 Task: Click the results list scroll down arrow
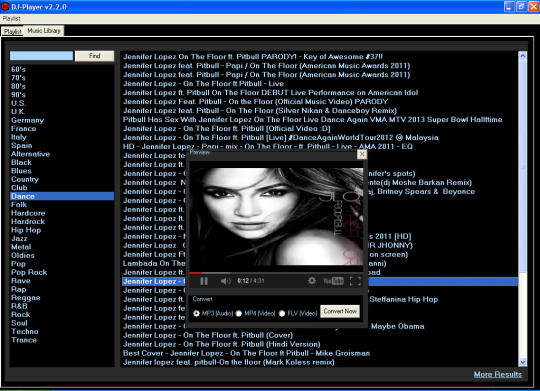click(522, 362)
